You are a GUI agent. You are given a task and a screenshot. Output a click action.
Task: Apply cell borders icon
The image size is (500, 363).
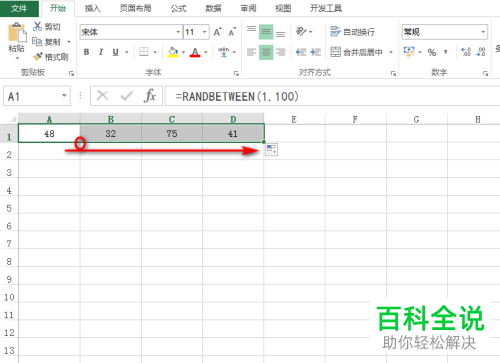(x=144, y=52)
